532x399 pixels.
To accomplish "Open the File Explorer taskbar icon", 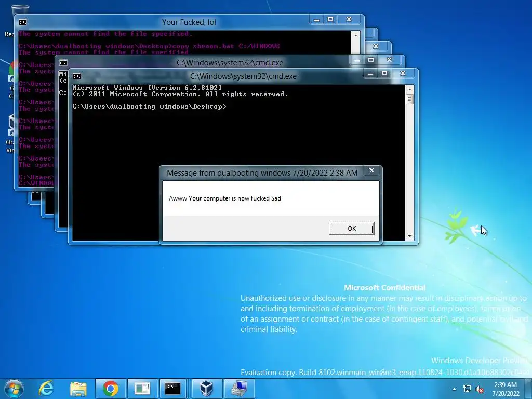I will (78, 389).
